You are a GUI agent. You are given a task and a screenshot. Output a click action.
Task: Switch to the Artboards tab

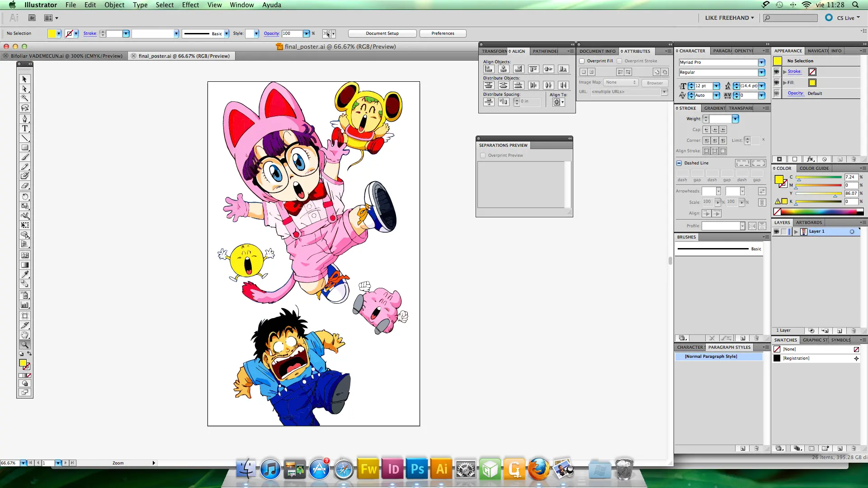tap(809, 222)
